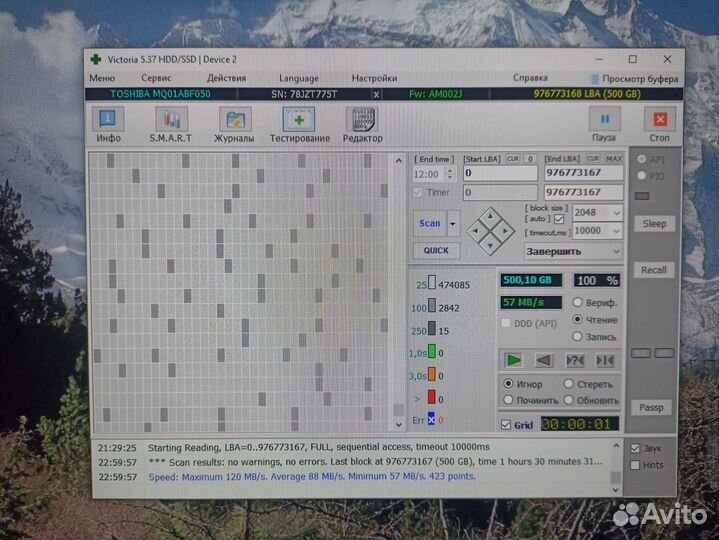The image size is (719, 540).
Task: Click the Start LBA input field
Action: pyautogui.click(x=500, y=173)
